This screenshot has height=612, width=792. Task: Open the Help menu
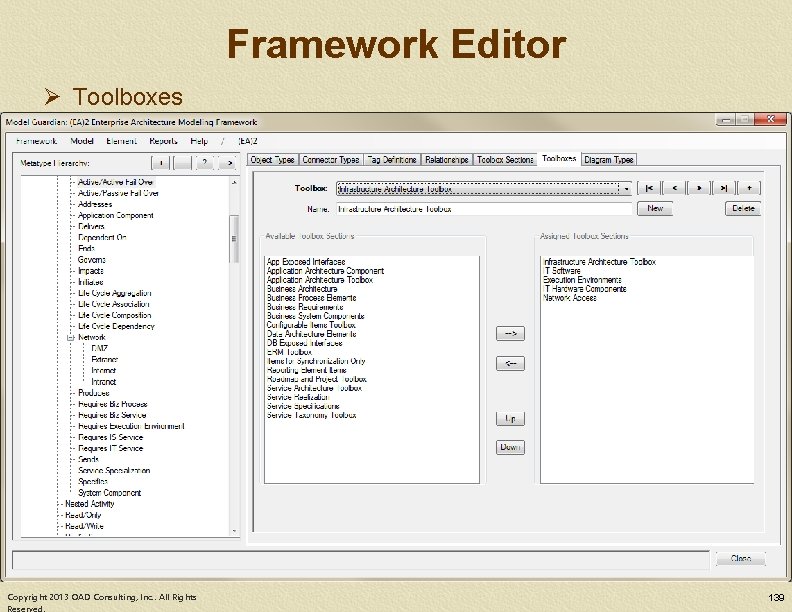tap(199, 141)
